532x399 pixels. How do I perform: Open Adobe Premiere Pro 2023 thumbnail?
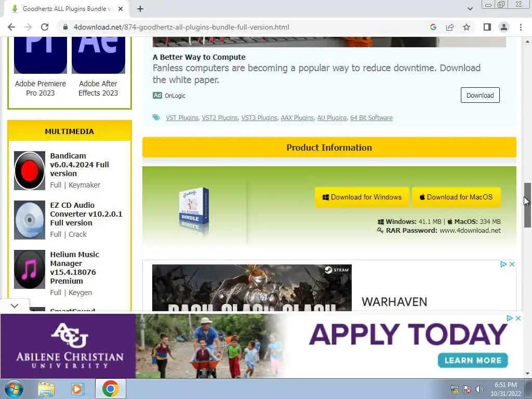coord(41,55)
